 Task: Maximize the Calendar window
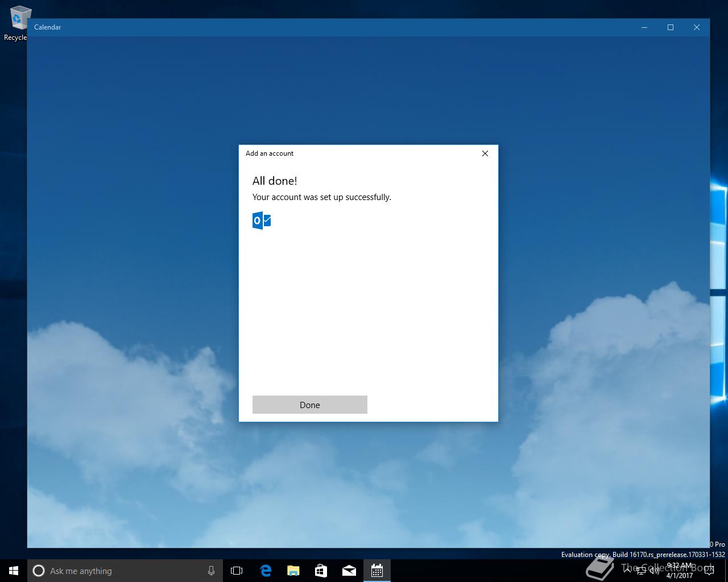point(671,27)
